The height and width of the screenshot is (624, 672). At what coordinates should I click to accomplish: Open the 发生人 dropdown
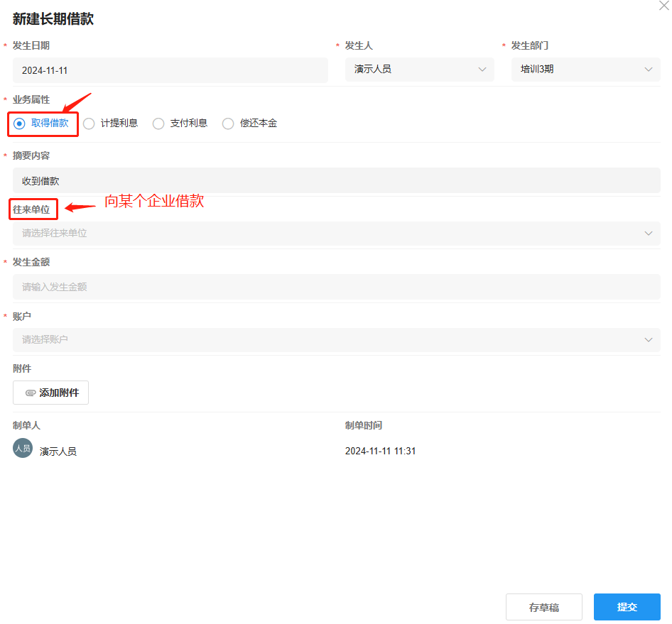click(x=419, y=70)
